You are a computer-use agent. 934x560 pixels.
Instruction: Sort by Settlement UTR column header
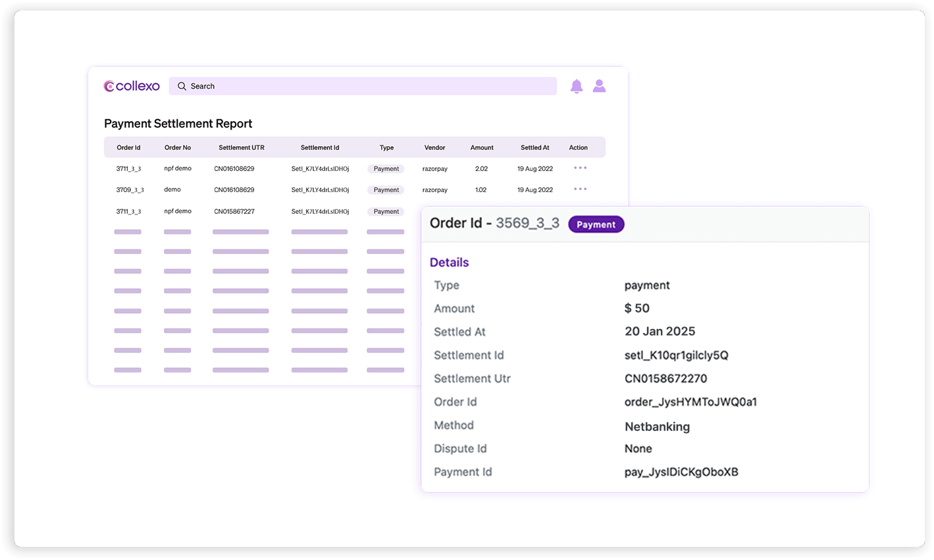click(x=242, y=147)
